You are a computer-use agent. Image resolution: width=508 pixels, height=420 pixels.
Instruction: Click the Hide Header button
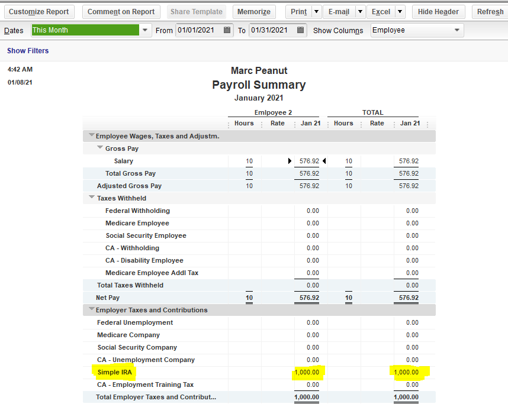pos(438,12)
